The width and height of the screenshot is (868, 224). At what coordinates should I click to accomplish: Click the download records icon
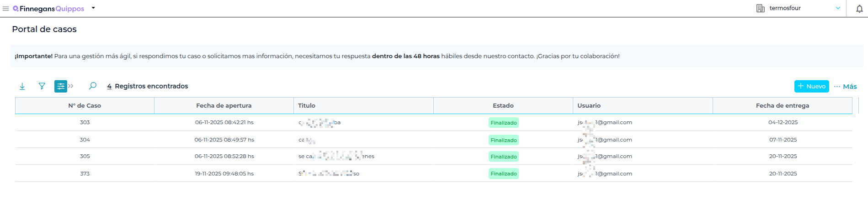(22, 86)
